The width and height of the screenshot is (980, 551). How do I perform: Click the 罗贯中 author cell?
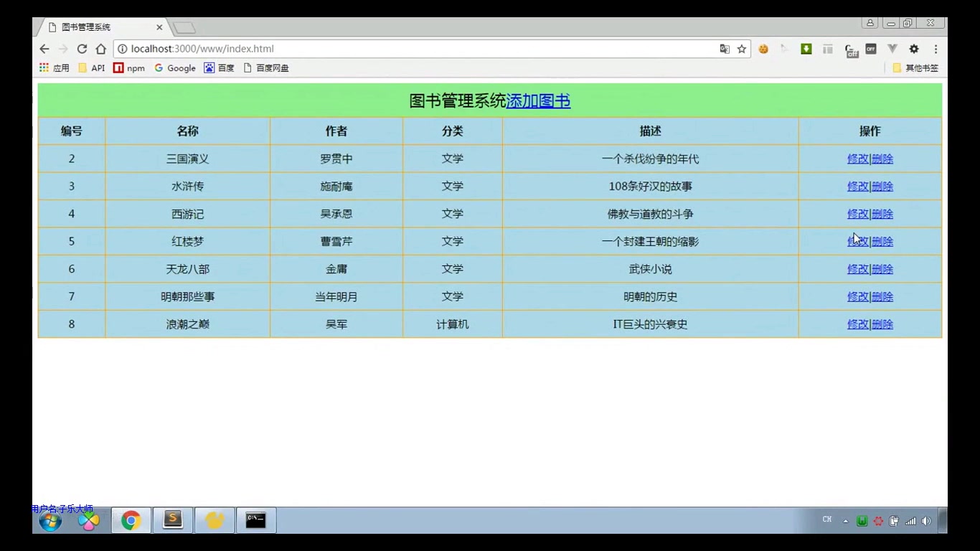click(x=336, y=159)
